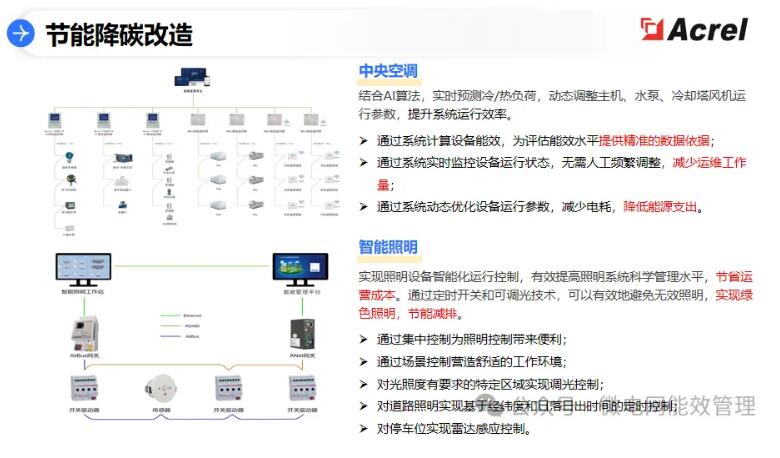Click the arrow bullet before 通过集中控制
The image size is (780, 458).
(365, 339)
